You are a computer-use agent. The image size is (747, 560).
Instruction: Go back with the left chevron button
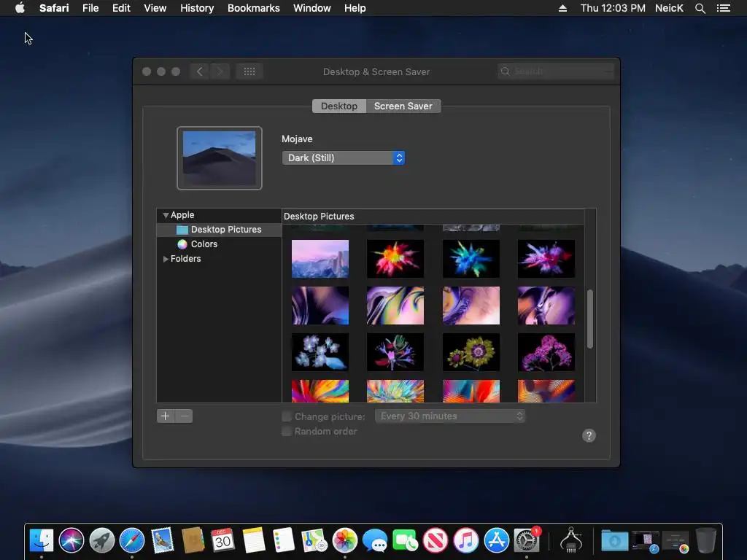tap(200, 71)
